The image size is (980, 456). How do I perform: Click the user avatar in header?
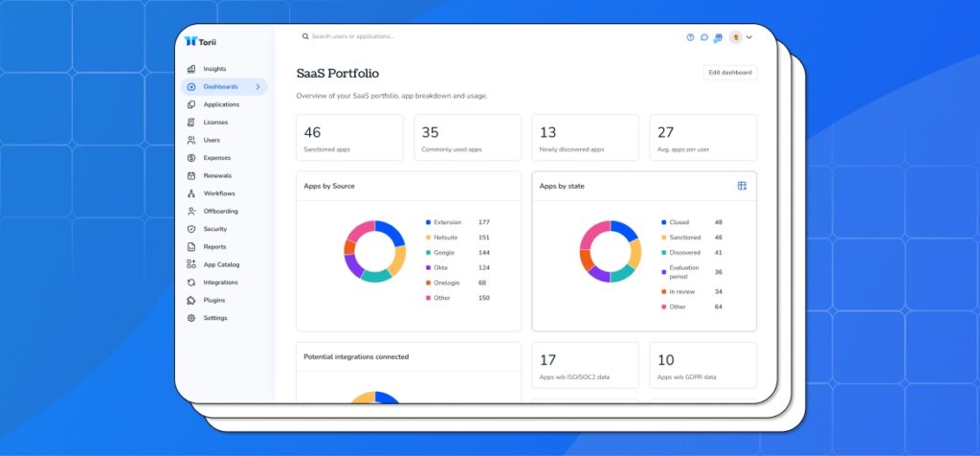point(735,37)
